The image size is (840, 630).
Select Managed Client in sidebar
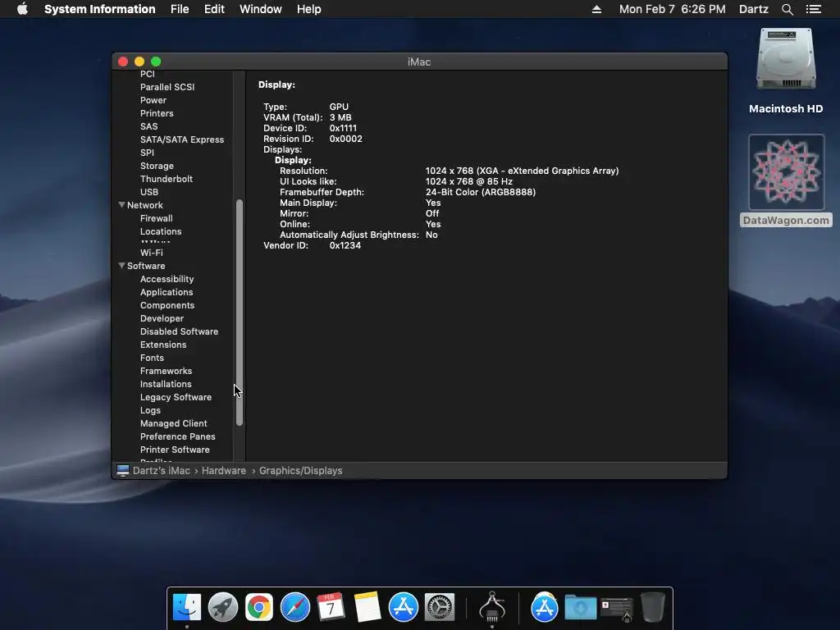[x=174, y=423]
